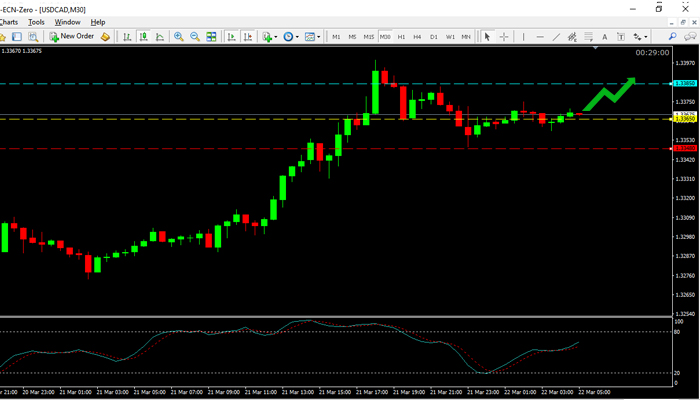Viewport: 700px width, 400px height.
Task: Select the D1 timeframe
Action: pos(433,37)
